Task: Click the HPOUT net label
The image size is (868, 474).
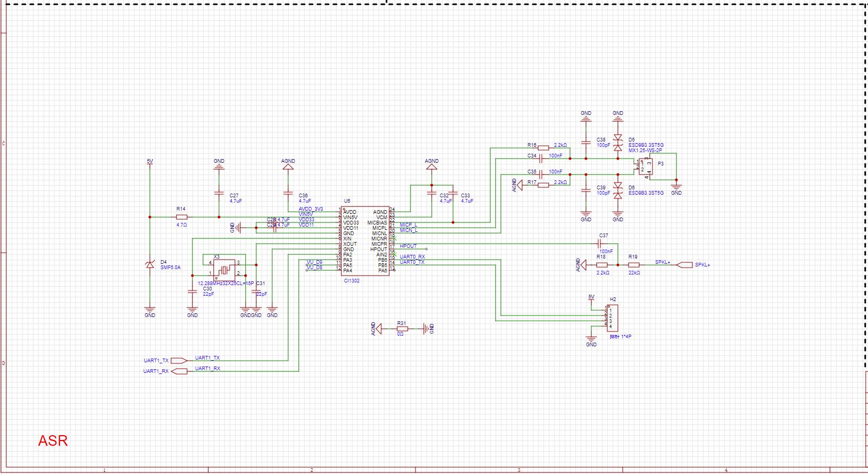Action: coord(408,246)
